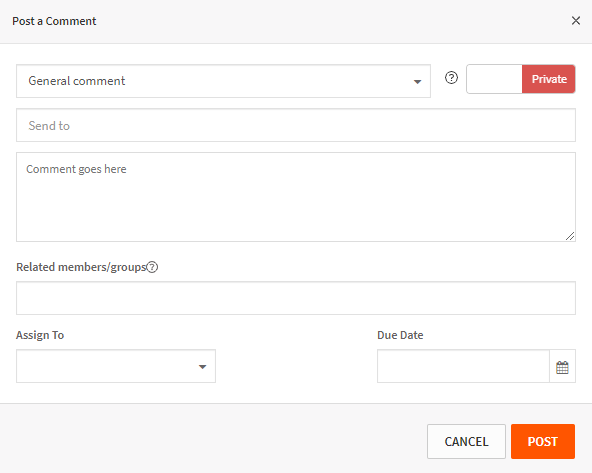Click the CANCEL button

click(x=466, y=441)
